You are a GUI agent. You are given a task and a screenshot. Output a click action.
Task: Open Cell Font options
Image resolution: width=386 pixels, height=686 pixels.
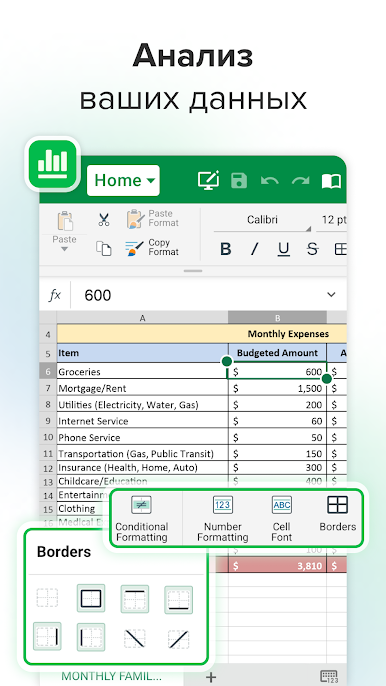pos(281,519)
